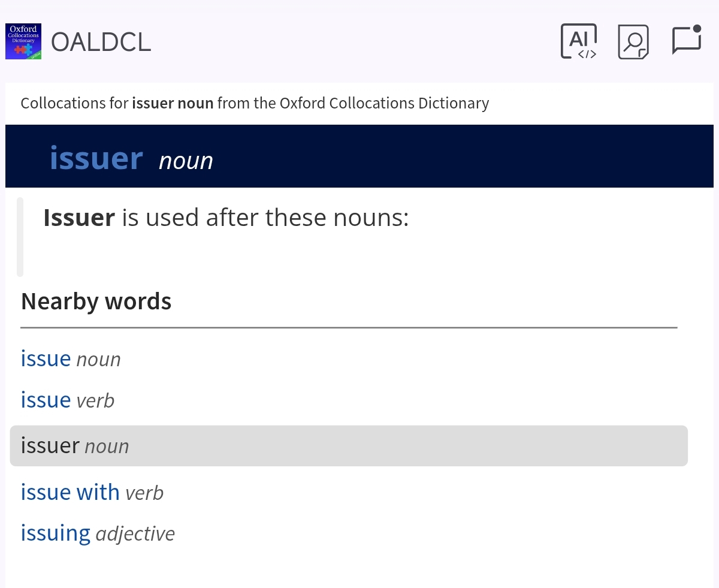The image size is (719, 588).
Task: Click bold "Issuer" in the usage sentence
Action: [x=79, y=218]
